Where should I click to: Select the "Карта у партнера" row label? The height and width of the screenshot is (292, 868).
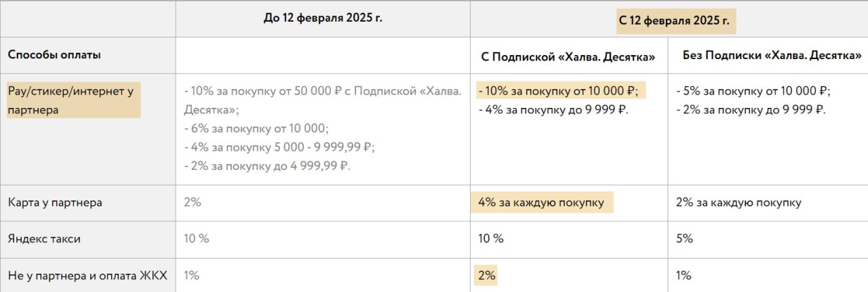(x=55, y=202)
